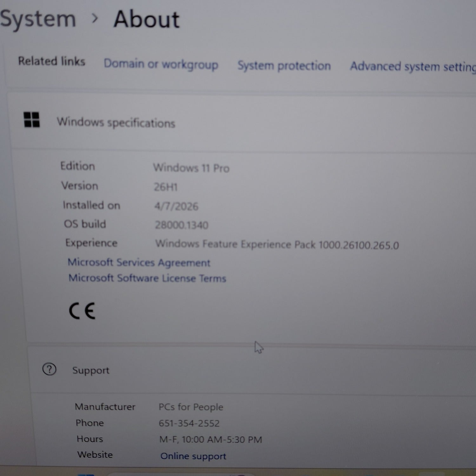Screen dimensions: 476x476
Task: Click the OS build number 28000.1340
Action: (181, 225)
